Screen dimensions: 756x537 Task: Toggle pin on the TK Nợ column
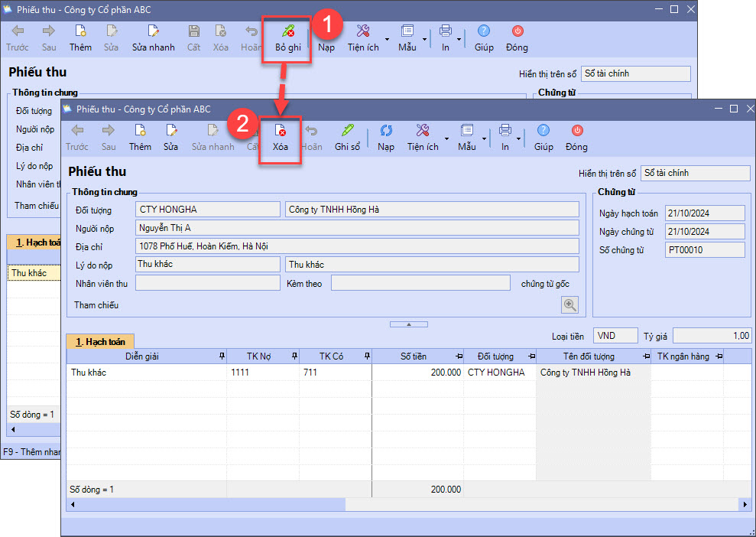(292, 356)
